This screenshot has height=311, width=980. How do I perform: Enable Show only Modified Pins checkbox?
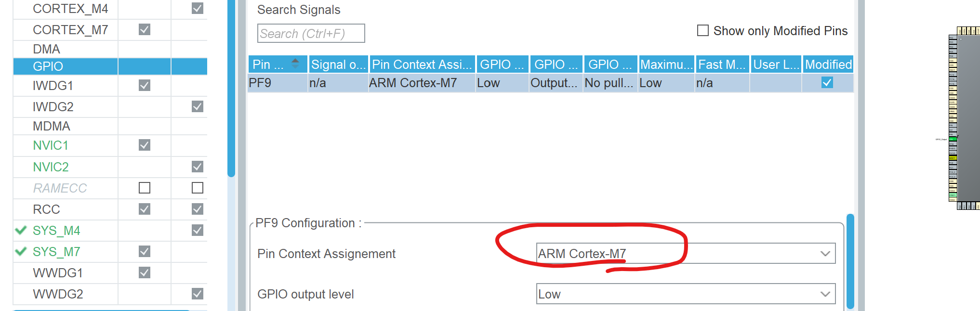coord(703,31)
